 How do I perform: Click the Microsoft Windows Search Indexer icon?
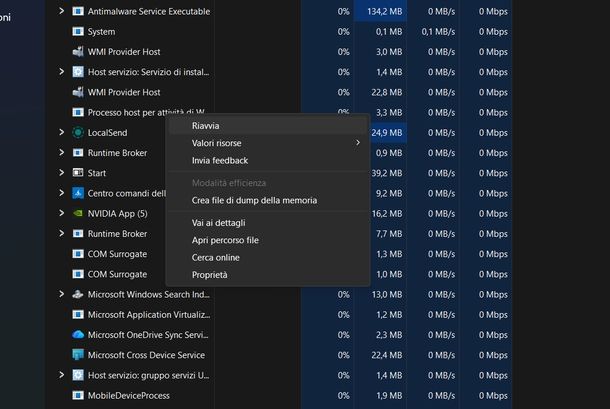78,294
